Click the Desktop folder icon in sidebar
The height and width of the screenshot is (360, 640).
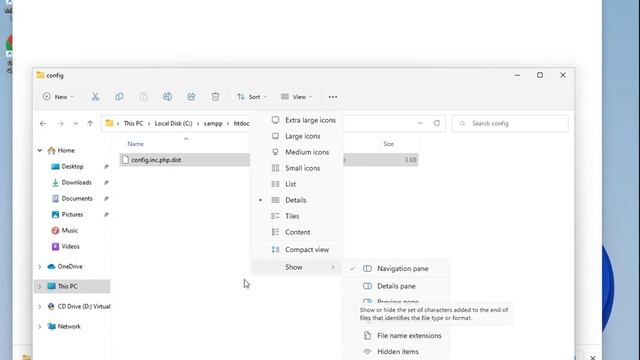tap(56, 167)
